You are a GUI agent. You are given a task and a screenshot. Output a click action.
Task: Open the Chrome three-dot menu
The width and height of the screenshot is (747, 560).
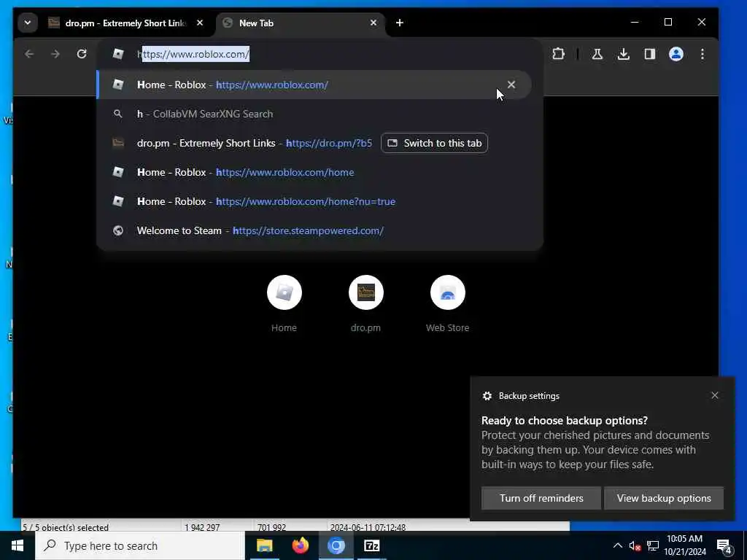[x=703, y=54]
